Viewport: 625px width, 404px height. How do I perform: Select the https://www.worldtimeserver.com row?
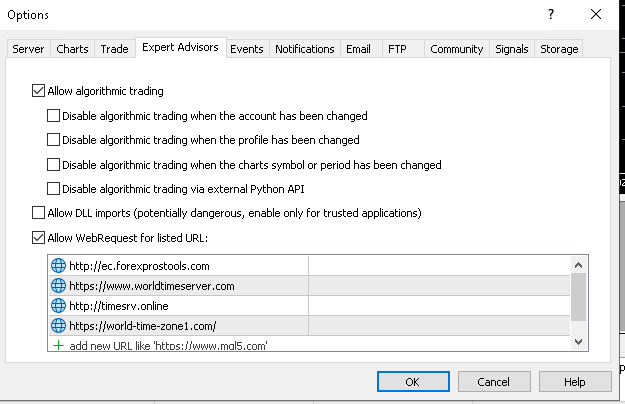[180, 286]
